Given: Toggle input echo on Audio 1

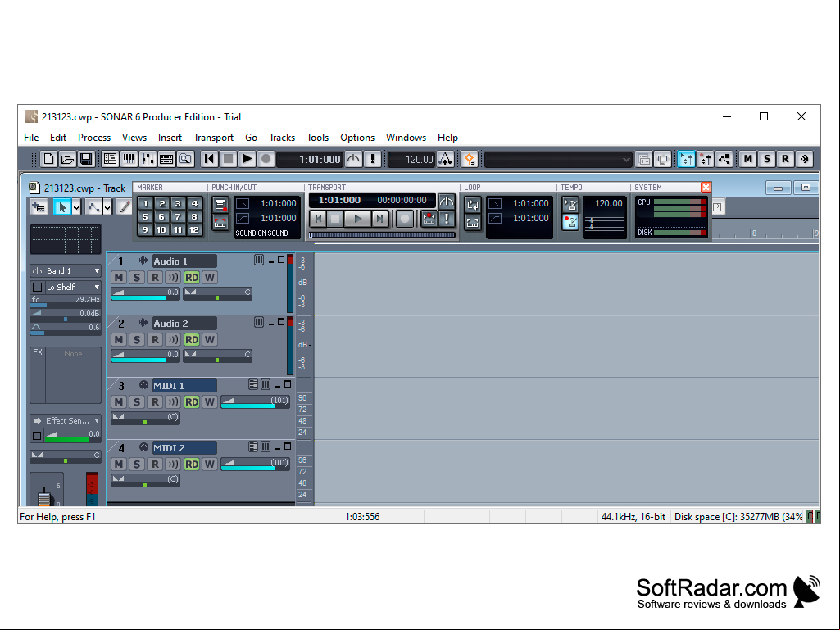Looking at the screenshot, I should point(173,278).
